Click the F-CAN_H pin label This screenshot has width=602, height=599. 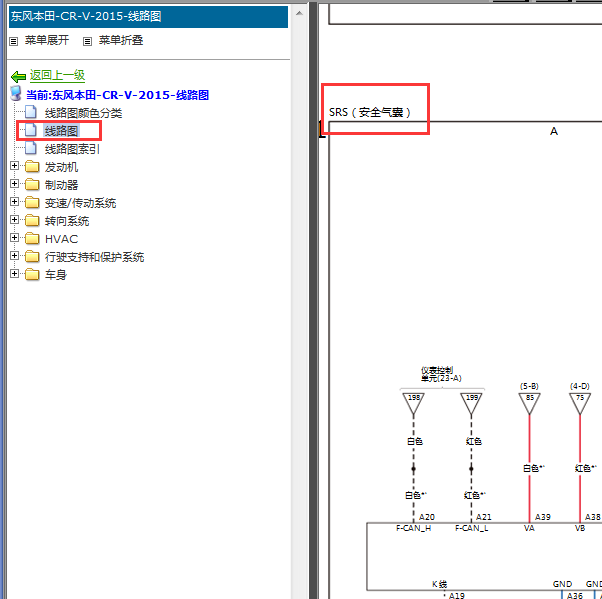click(413, 528)
